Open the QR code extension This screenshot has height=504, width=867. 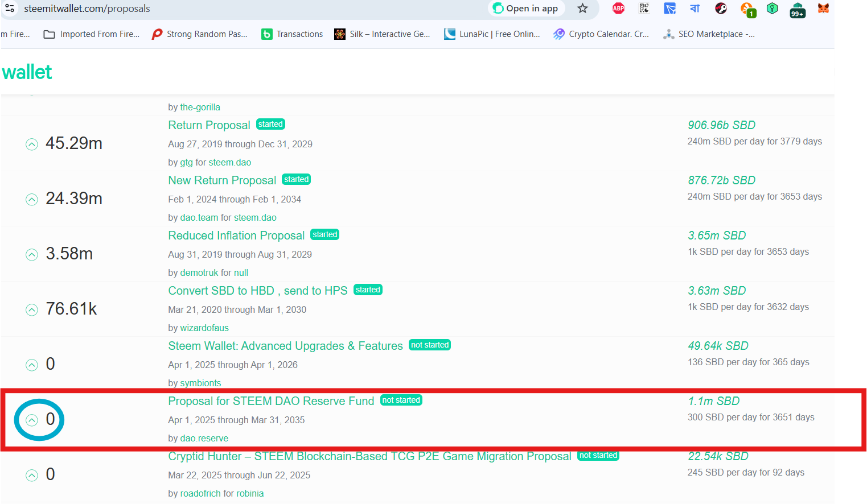click(x=644, y=9)
